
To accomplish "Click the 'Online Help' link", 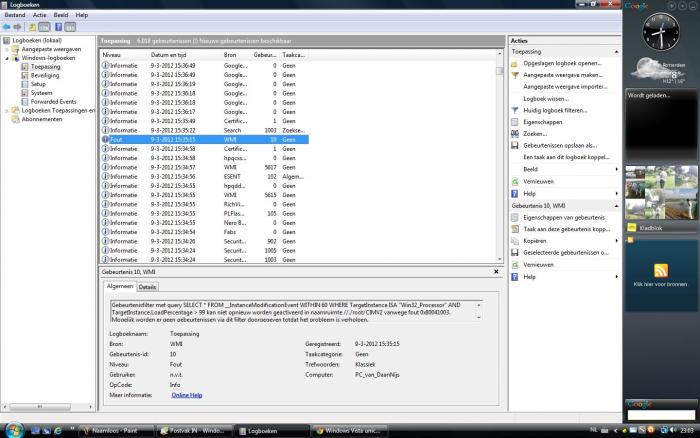I will [x=187, y=395].
